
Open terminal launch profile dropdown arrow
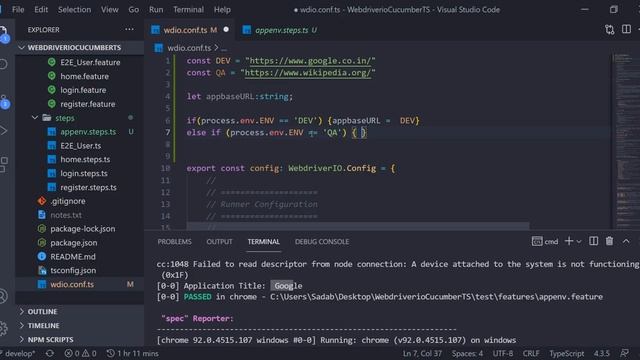579,242
